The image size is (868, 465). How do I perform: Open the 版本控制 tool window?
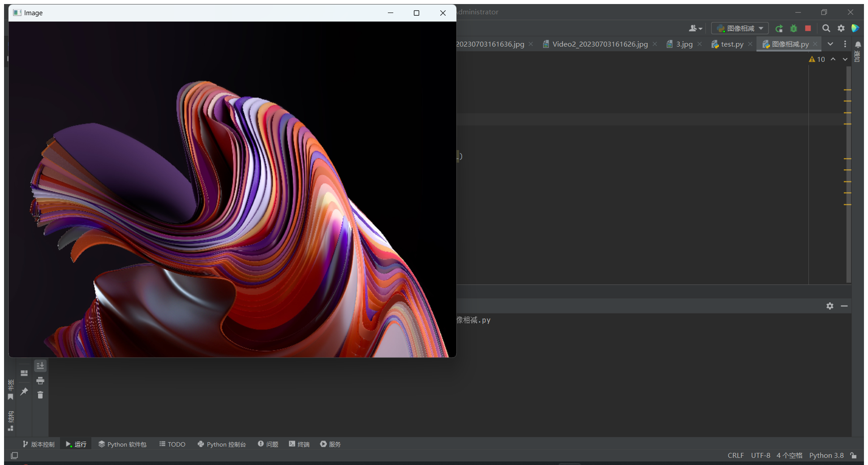pos(39,444)
